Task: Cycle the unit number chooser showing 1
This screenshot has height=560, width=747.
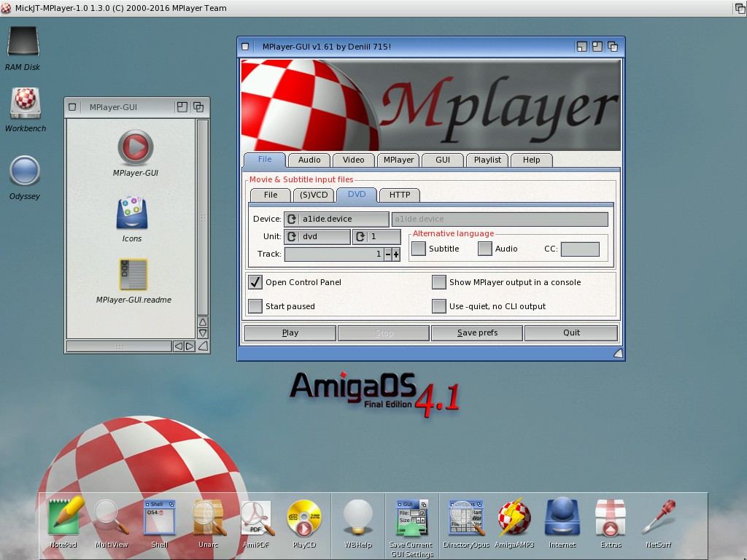Action: pyautogui.click(x=376, y=237)
